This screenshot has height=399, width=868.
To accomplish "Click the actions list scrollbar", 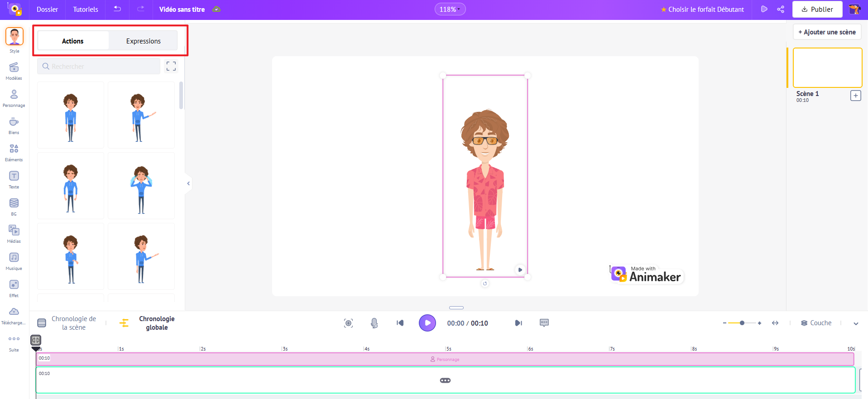I will click(x=181, y=96).
